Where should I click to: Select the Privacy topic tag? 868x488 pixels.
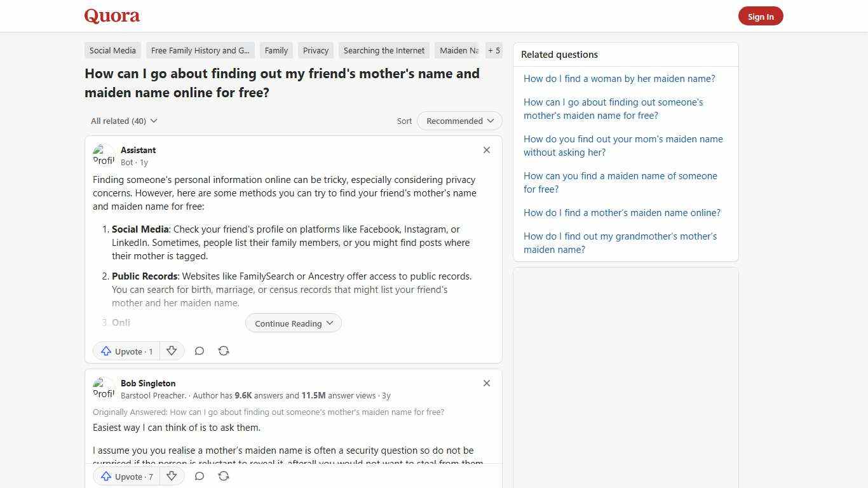tap(315, 50)
